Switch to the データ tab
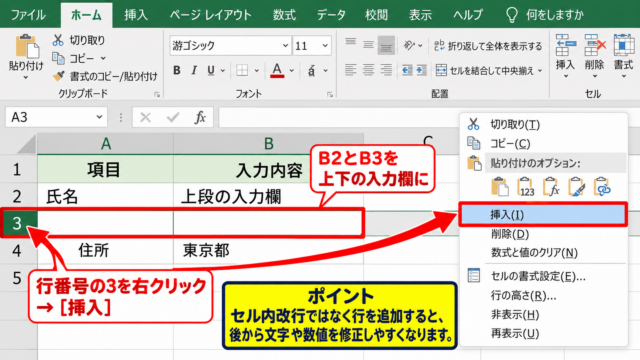640x360 pixels. pyautogui.click(x=331, y=15)
